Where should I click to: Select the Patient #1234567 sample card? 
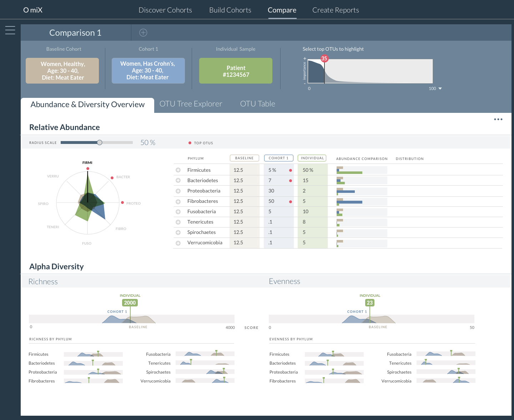[x=236, y=71]
